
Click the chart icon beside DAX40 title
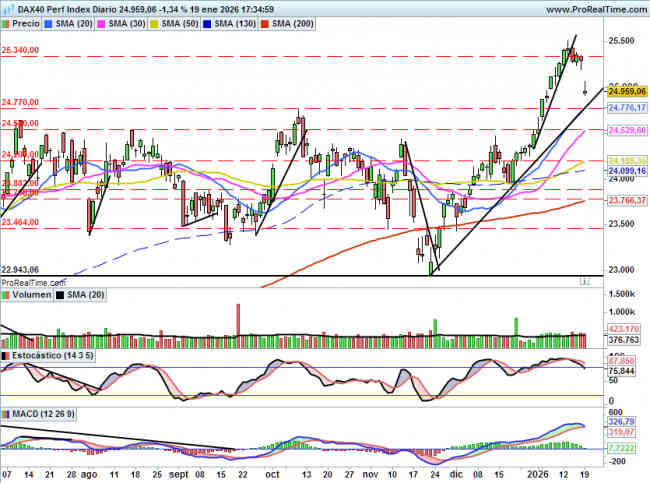click(7, 8)
